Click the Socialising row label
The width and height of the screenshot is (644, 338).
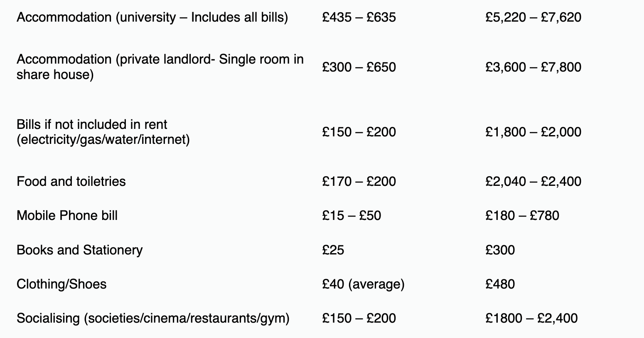tap(153, 318)
